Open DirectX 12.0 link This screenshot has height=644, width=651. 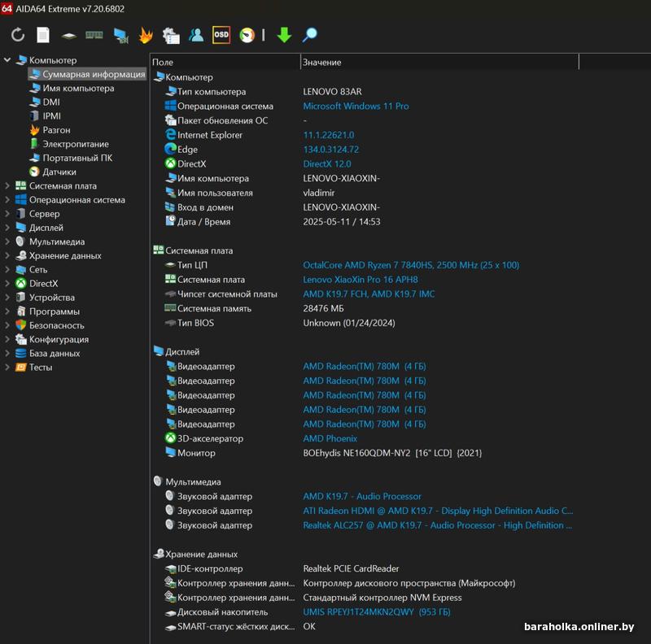pos(327,164)
